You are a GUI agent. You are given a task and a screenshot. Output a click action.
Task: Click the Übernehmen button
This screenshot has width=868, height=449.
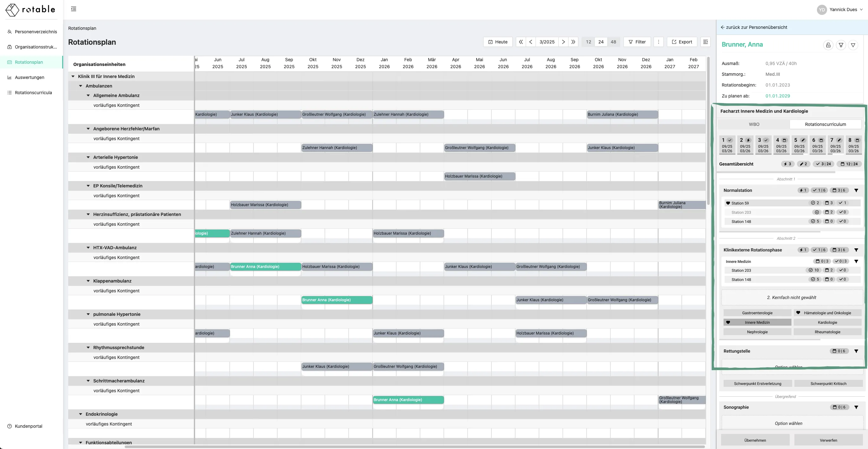(x=755, y=440)
